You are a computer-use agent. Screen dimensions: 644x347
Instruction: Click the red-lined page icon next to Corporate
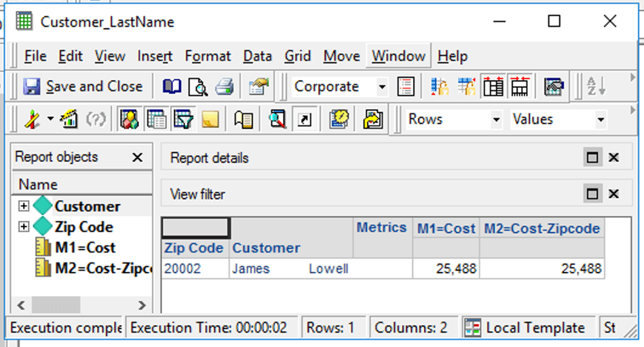(406, 87)
